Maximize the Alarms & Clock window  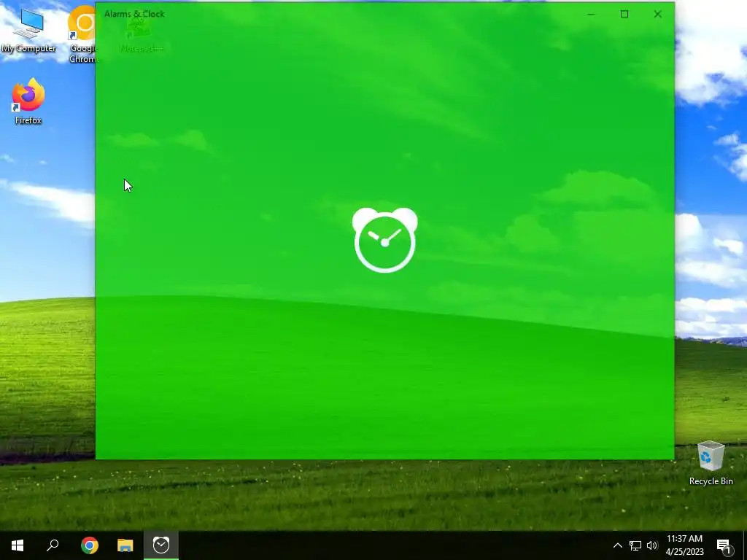[624, 15]
